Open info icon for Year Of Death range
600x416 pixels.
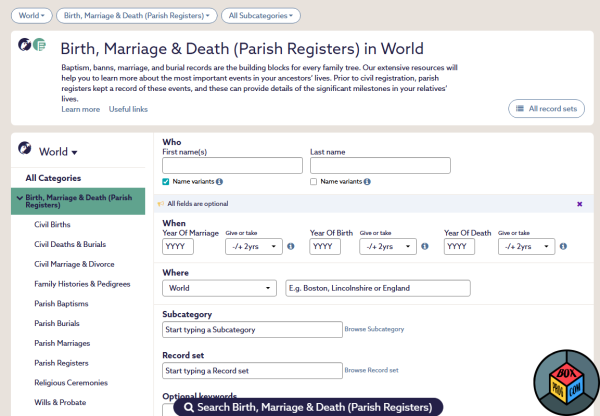[563, 246]
